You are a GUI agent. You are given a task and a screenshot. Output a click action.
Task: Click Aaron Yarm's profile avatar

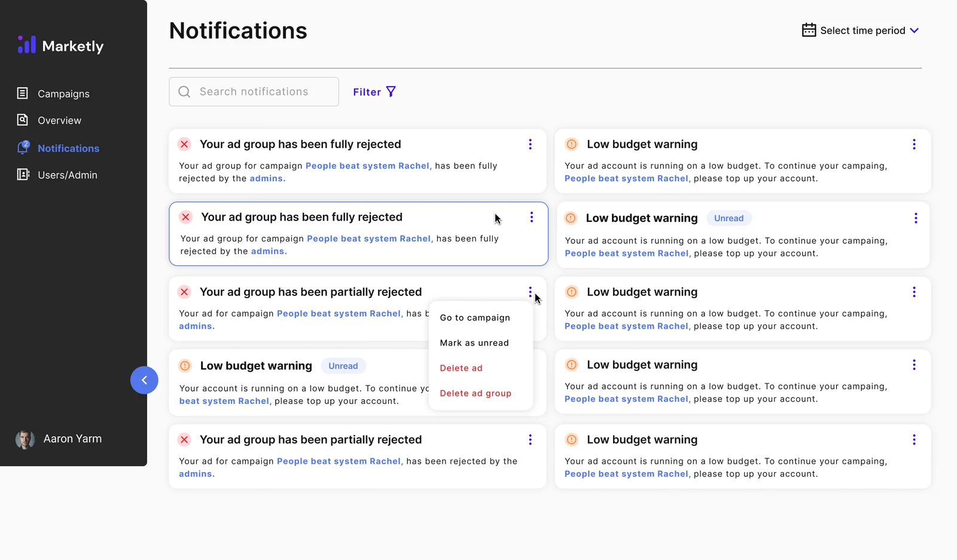pos(25,439)
